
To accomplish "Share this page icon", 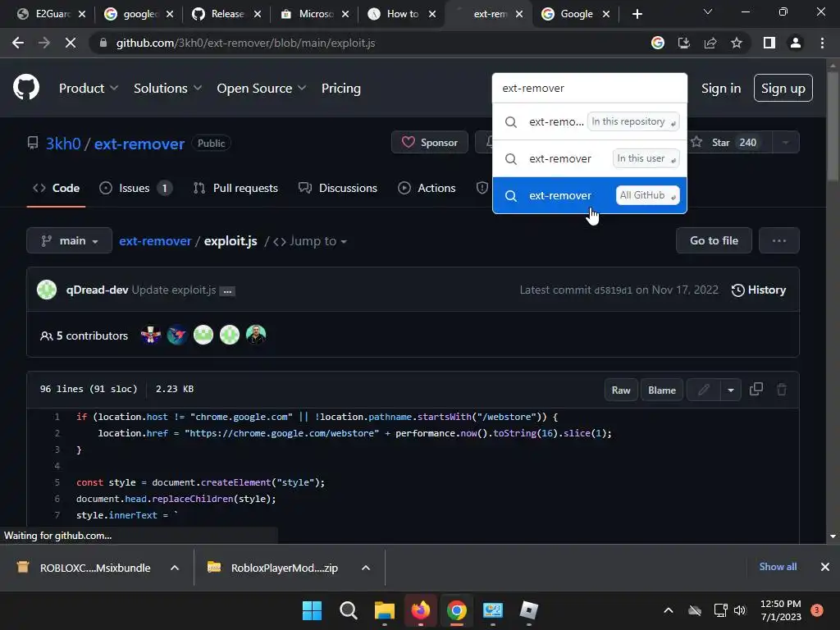I will [710, 43].
